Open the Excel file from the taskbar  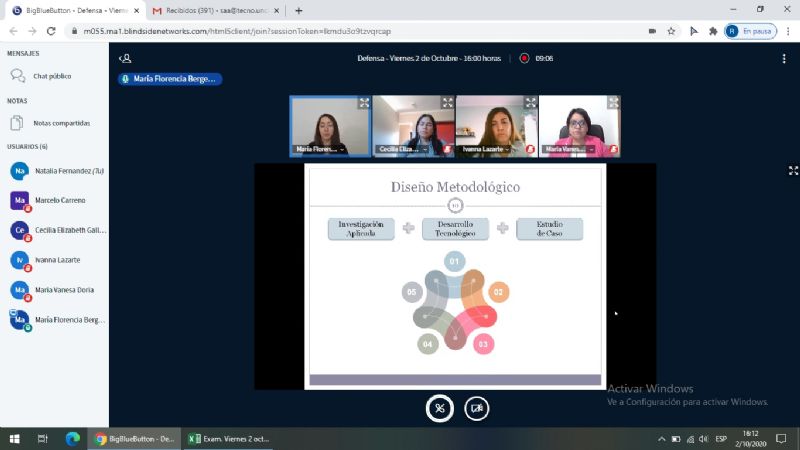[x=228, y=438]
